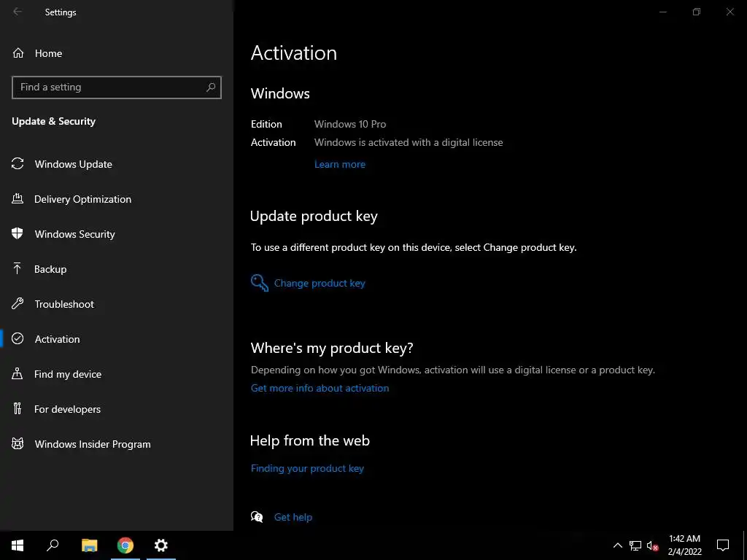
Task: Open File Explorer from the taskbar
Action: (90, 545)
